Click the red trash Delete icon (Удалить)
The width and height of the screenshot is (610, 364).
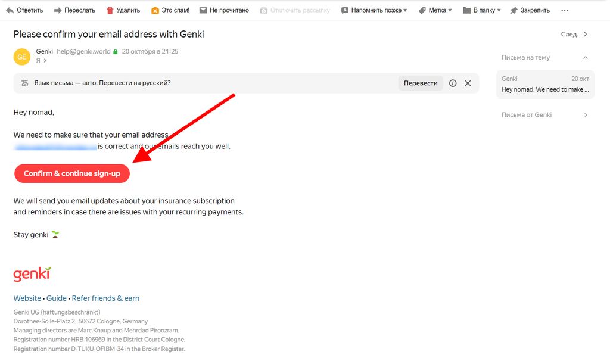point(110,10)
